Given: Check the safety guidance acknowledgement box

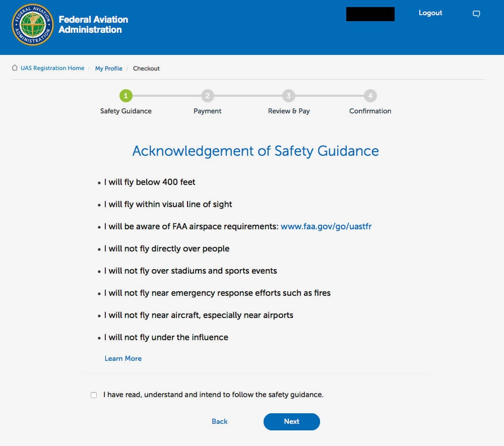Looking at the screenshot, I should [94, 395].
